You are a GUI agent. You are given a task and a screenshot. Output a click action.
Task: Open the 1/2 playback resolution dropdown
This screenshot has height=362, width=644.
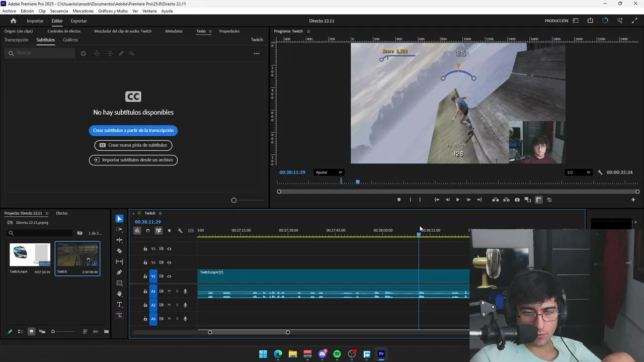578,172
